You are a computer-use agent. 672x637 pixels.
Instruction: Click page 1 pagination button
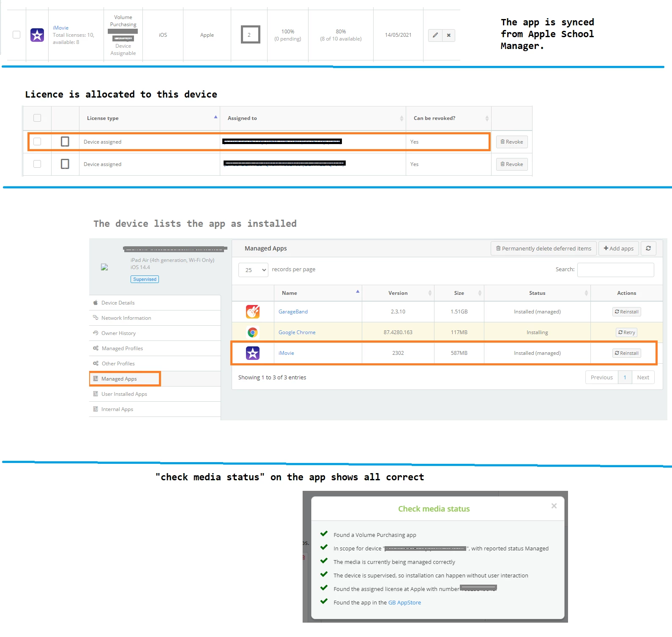(625, 378)
